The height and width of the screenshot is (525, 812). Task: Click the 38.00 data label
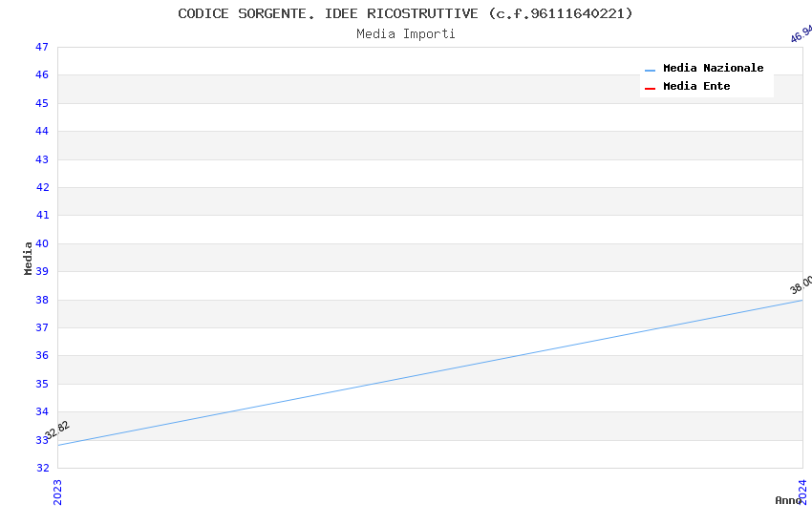[801, 284]
